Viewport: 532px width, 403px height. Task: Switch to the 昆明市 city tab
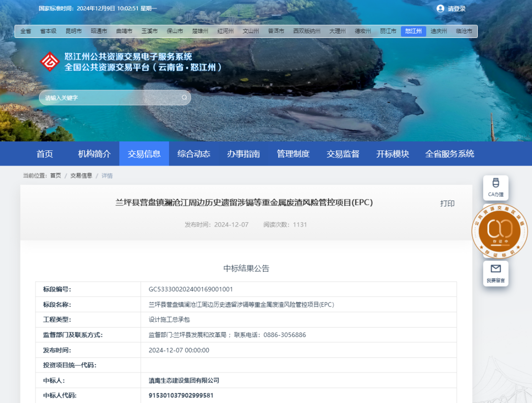73,31
